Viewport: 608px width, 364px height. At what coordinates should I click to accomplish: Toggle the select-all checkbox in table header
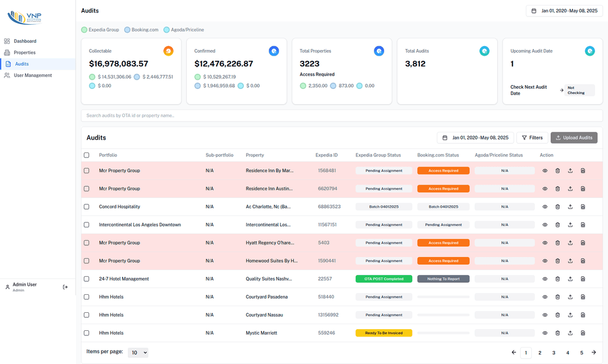pyautogui.click(x=87, y=155)
